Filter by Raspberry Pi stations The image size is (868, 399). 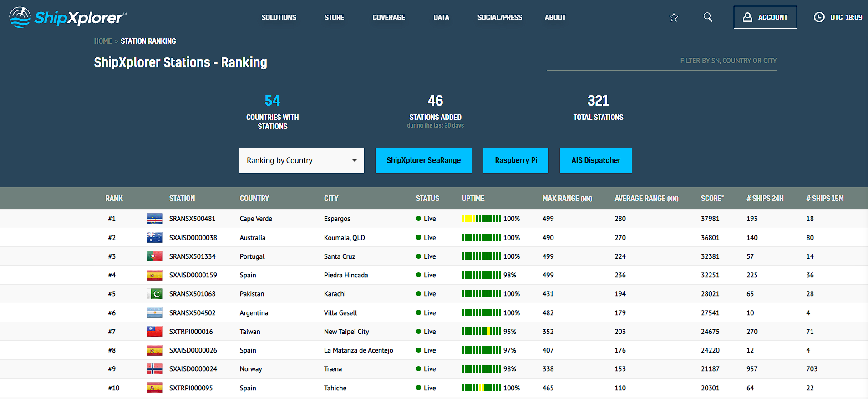click(516, 160)
